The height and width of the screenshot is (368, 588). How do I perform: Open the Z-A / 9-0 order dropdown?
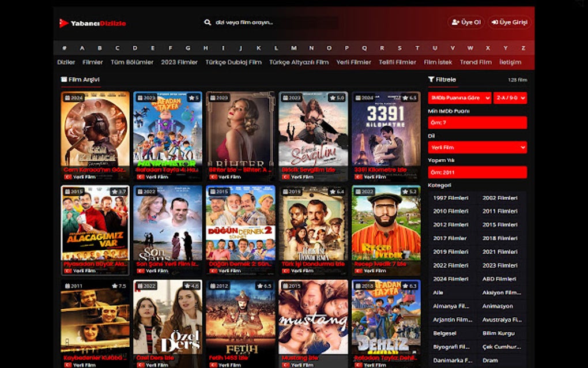tap(510, 98)
